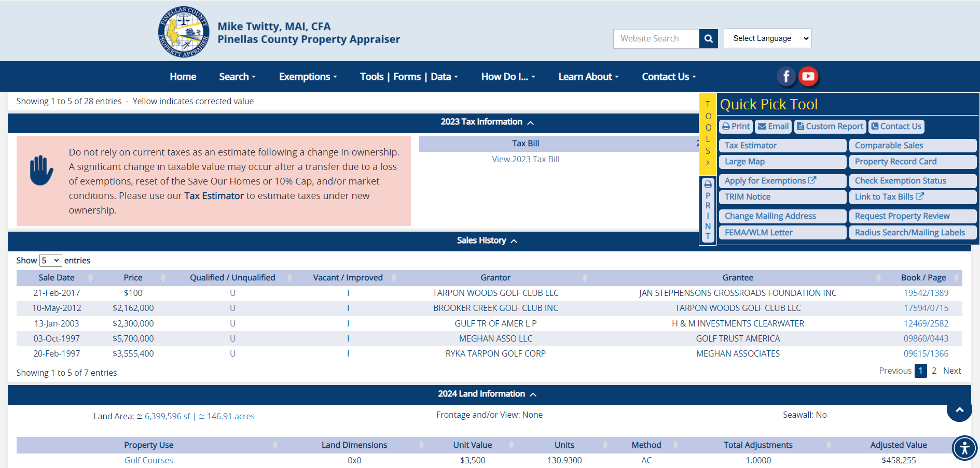Sort sales table by Grantor
The height and width of the screenshot is (468, 980).
click(x=495, y=278)
